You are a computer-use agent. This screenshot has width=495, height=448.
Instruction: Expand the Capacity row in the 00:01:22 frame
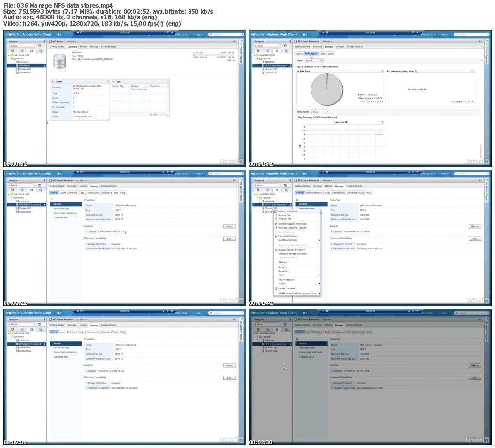tap(86, 232)
